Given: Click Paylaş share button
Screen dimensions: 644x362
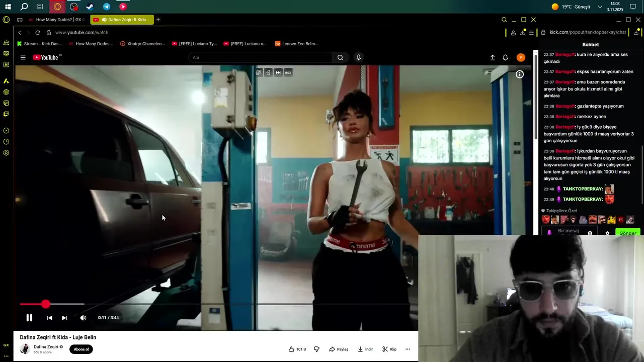Looking at the screenshot, I should pyautogui.click(x=339, y=349).
